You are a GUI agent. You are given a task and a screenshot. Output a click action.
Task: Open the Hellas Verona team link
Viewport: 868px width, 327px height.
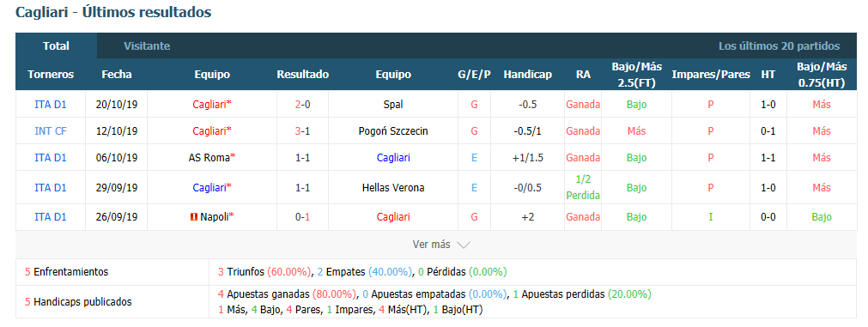(x=393, y=188)
